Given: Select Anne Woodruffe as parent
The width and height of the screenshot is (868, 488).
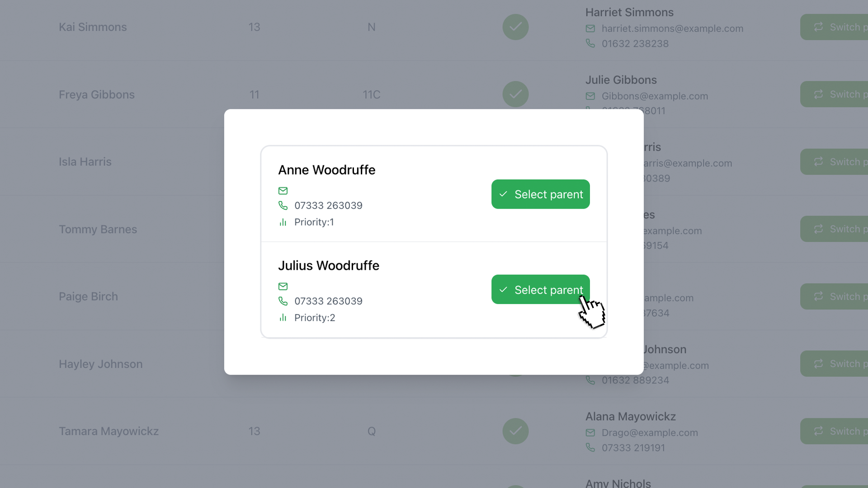Looking at the screenshot, I should coord(540,194).
